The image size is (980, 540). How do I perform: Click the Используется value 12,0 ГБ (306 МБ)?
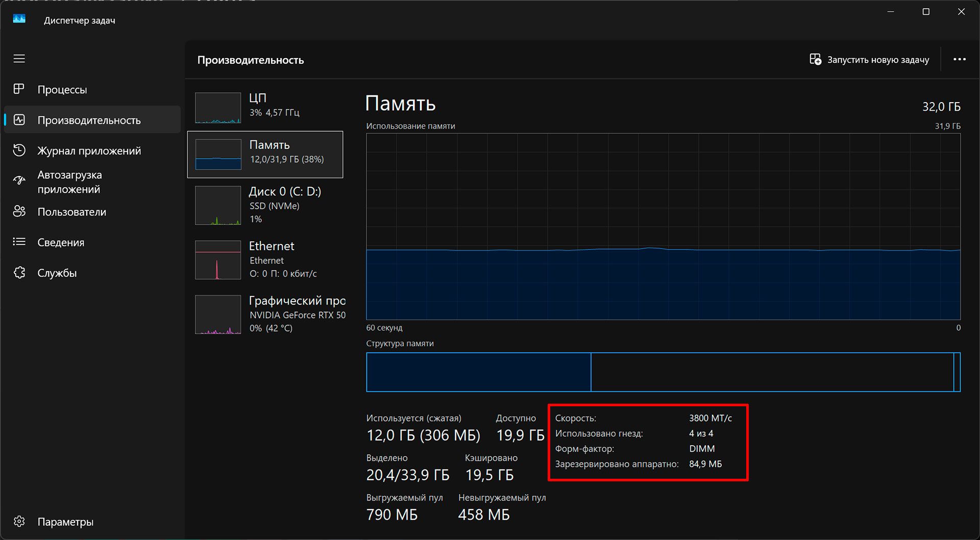pyautogui.click(x=423, y=435)
